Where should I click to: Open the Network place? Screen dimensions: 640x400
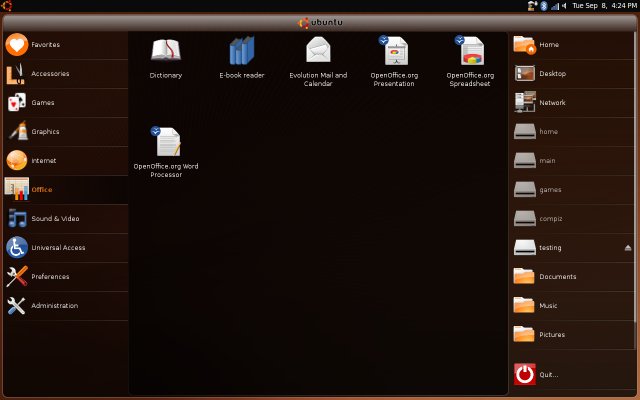tap(552, 102)
